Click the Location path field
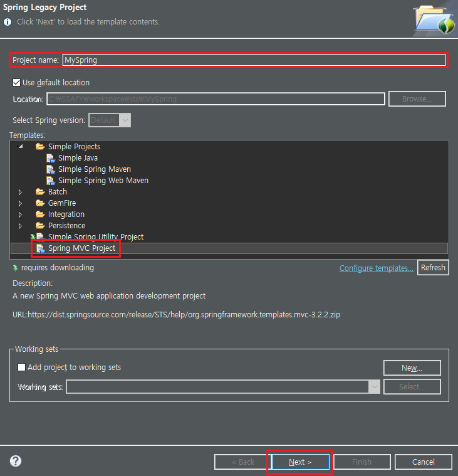The image size is (458, 476). point(216,99)
